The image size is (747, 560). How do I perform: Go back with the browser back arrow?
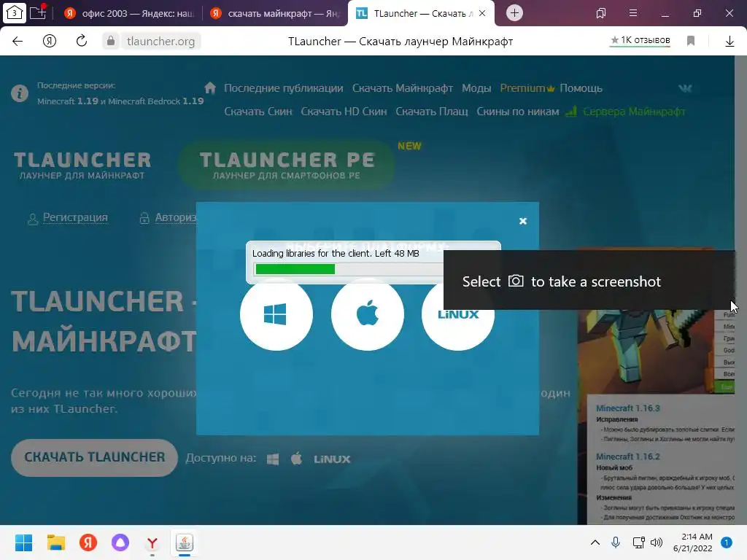point(18,42)
